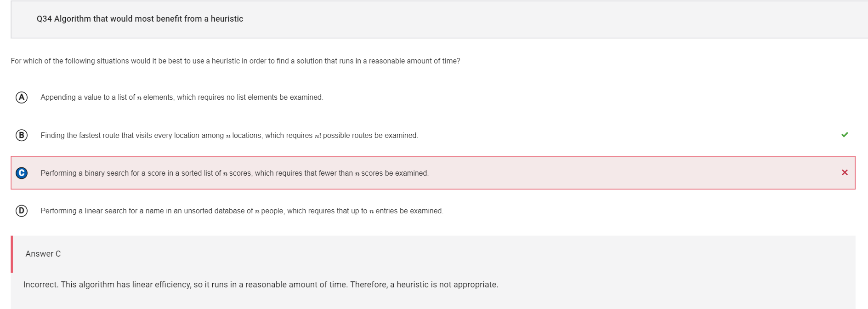The image size is (868, 309).
Task: Click the 'Finding the fastest route' option text
Action: (x=229, y=135)
